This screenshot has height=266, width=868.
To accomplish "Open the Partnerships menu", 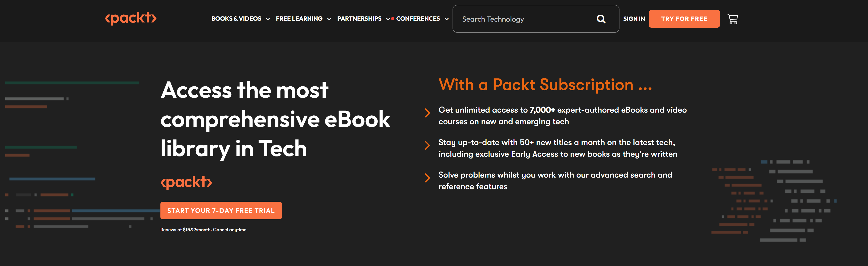I will point(359,19).
